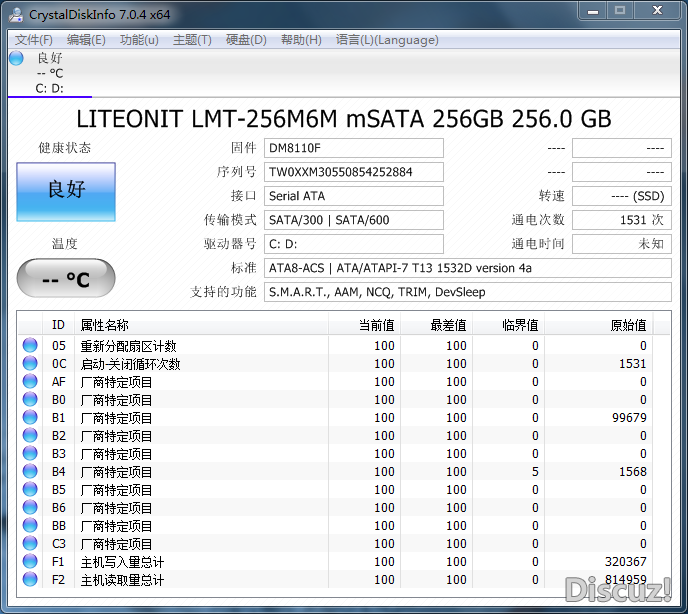Click the 原始值 column header
This screenshot has width=688, height=614.
[598, 325]
